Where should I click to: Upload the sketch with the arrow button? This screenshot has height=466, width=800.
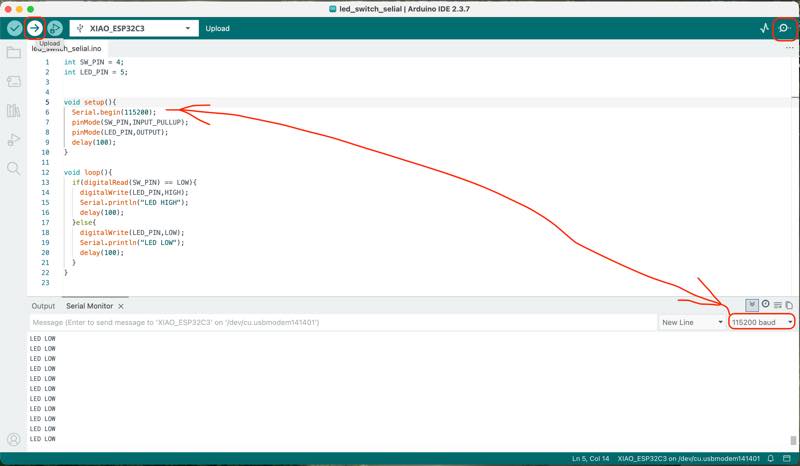pos(35,28)
